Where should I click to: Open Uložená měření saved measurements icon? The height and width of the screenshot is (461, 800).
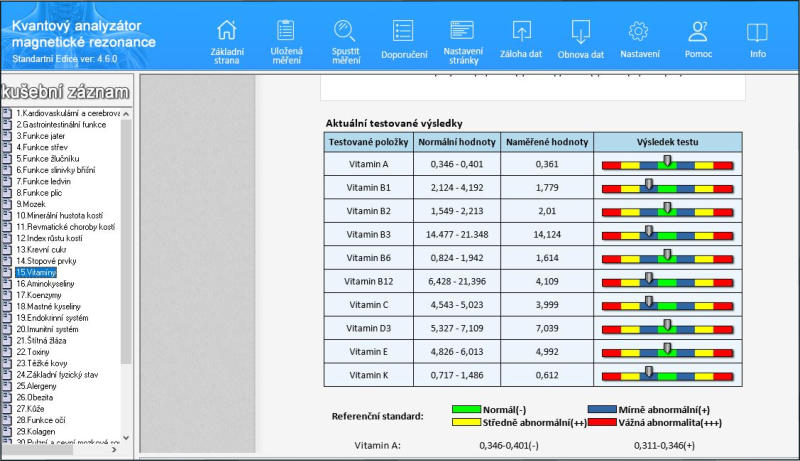click(286, 31)
